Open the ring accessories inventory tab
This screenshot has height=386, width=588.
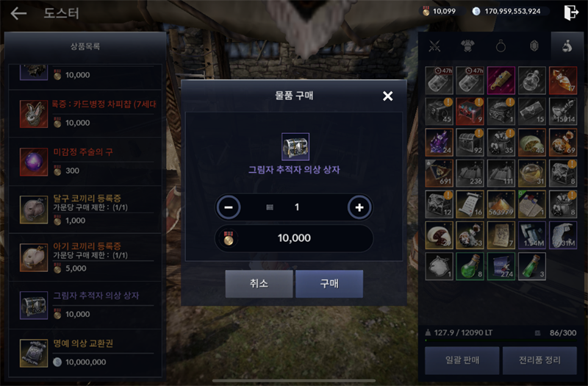(x=501, y=46)
